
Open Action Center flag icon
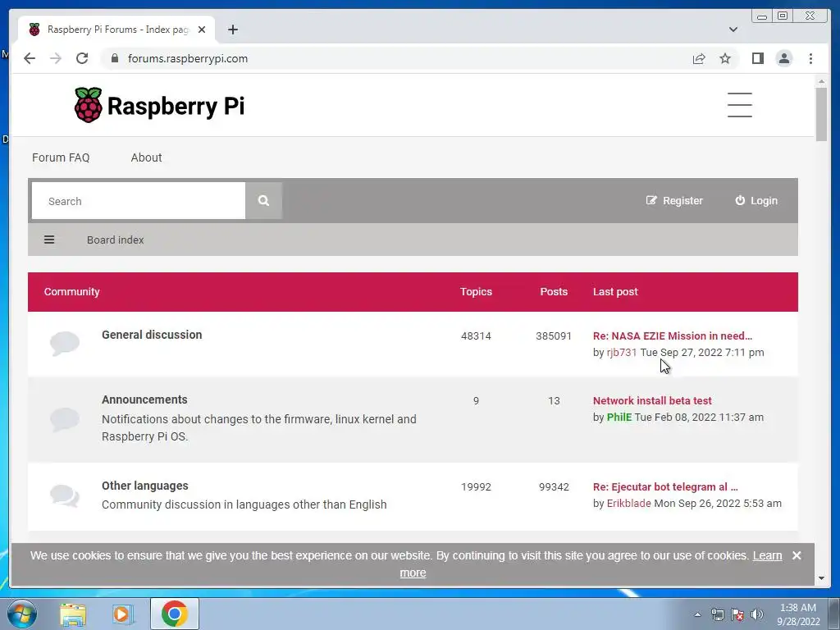pyautogui.click(x=737, y=614)
